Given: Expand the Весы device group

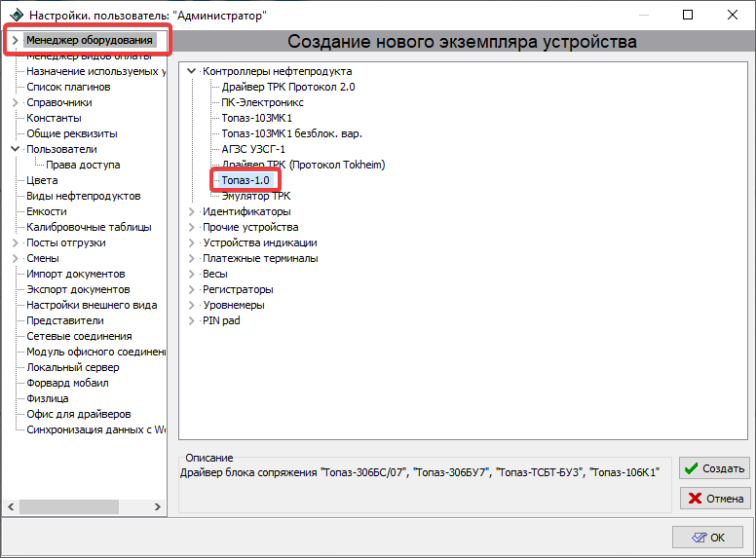Looking at the screenshot, I should pos(191,275).
